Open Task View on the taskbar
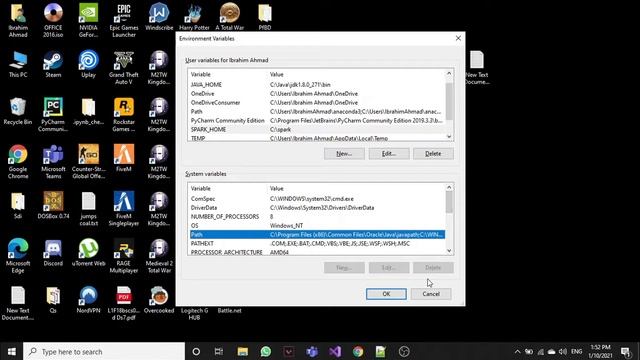 click(x=219, y=351)
